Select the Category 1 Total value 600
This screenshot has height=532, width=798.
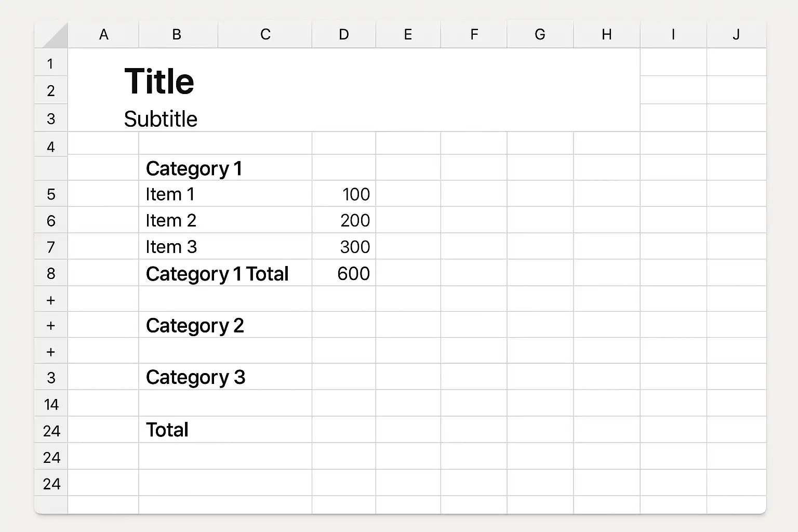click(343, 273)
